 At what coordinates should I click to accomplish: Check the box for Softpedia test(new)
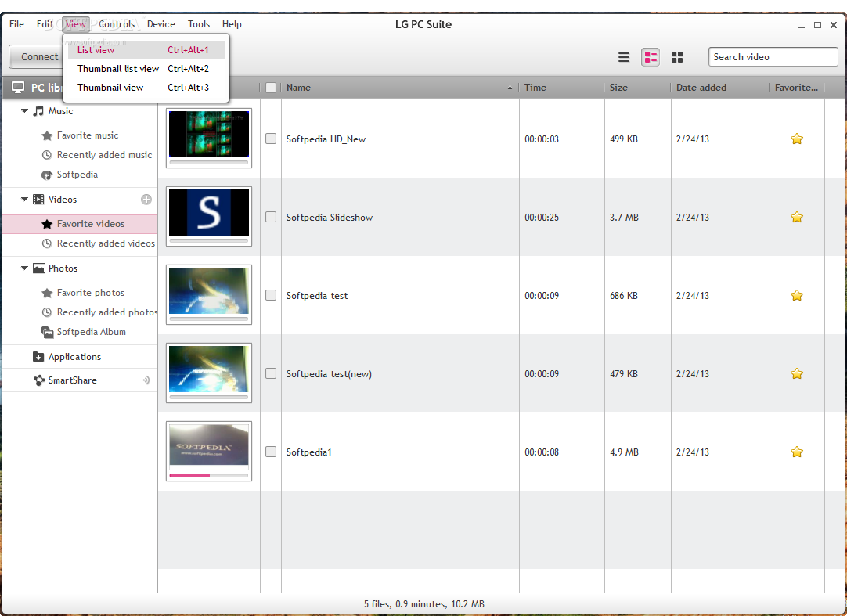tap(271, 374)
